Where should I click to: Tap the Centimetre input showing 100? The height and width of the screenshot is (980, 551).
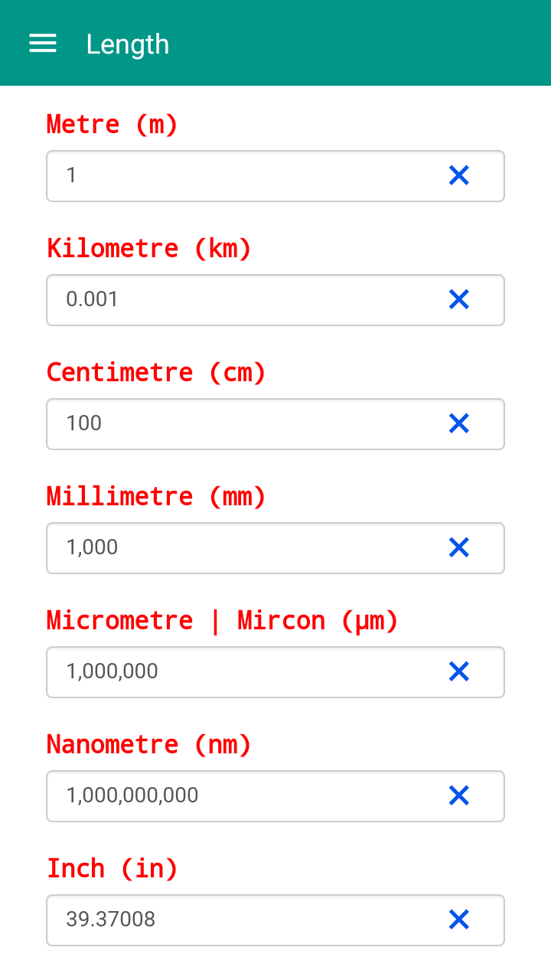[x=237, y=424]
